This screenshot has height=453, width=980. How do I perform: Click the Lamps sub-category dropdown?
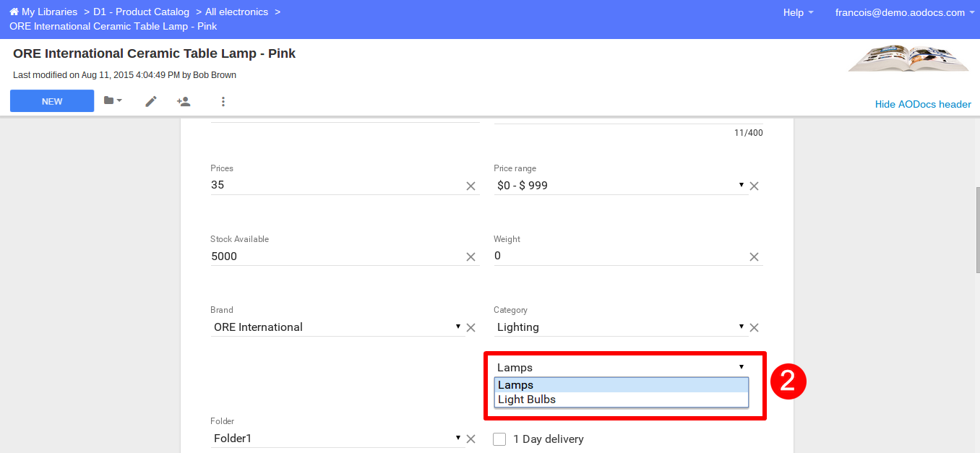[x=621, y=368]
